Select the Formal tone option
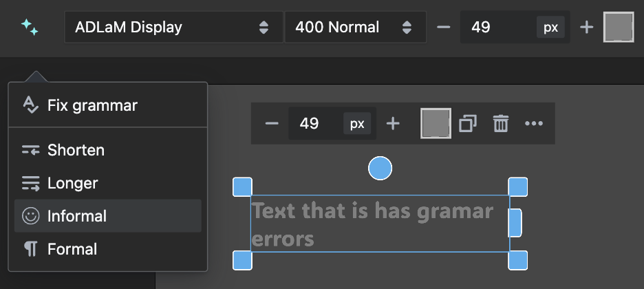Viewport: 644px width, 289px height. click(107, 249)
